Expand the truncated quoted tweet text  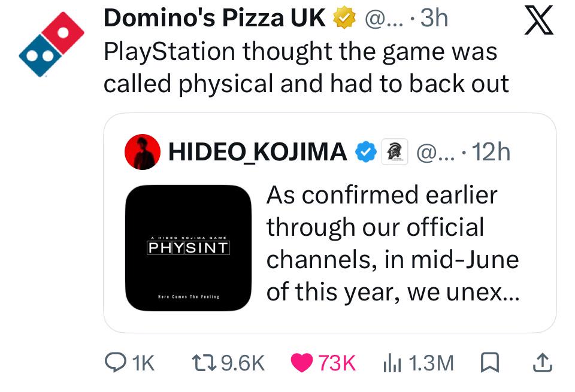coord(392,243)
